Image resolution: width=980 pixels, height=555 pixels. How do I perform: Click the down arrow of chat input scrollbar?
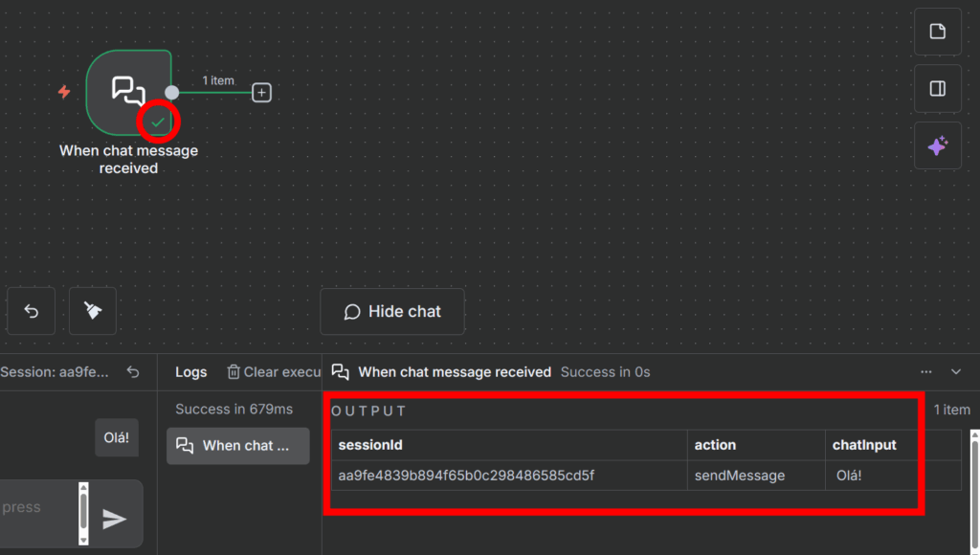[83, 540]
